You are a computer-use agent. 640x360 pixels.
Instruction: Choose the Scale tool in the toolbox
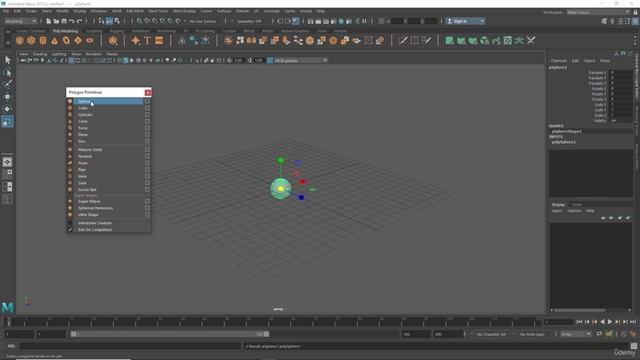click(7, 121)
